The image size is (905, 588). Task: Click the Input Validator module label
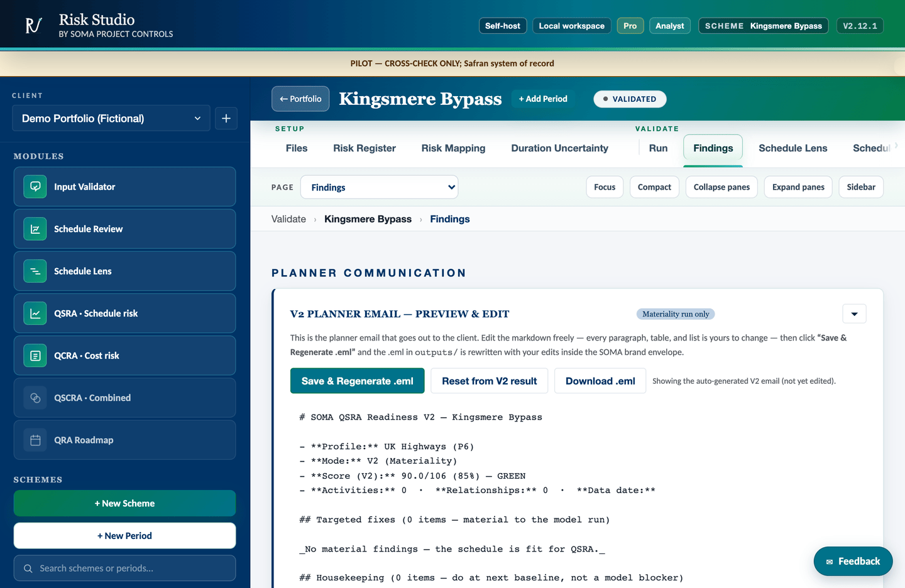85,187
